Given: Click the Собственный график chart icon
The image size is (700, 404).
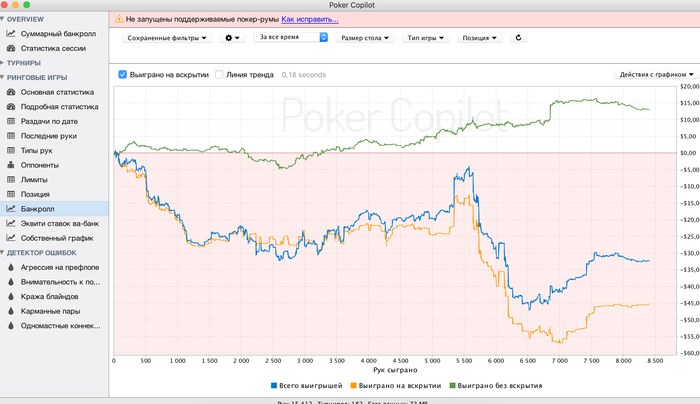Looking at the screenshot, I should point(11,238).
